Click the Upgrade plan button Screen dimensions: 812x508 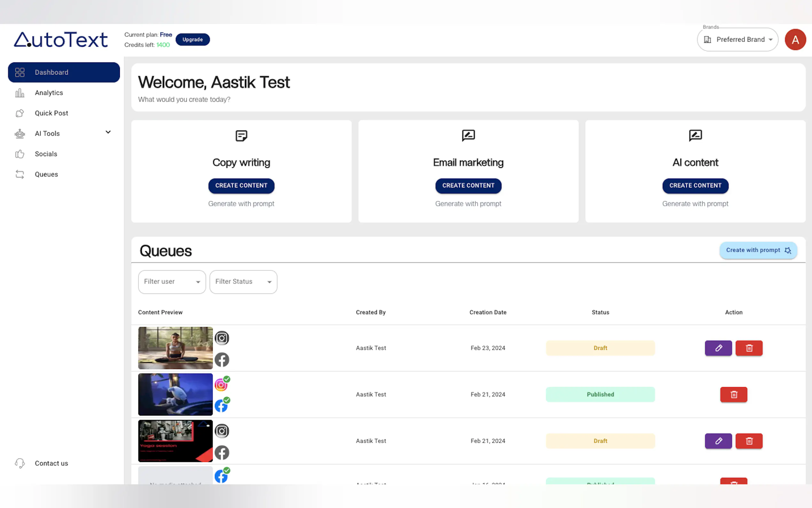(x=192, y=40)
